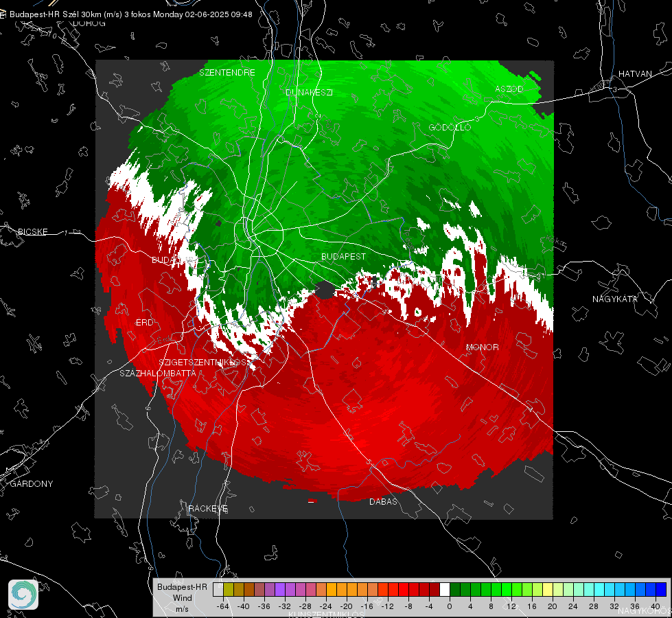Screen dimensions: 672x618
Task: Click the ASZOD city label
Action: (x=509, y=89)
